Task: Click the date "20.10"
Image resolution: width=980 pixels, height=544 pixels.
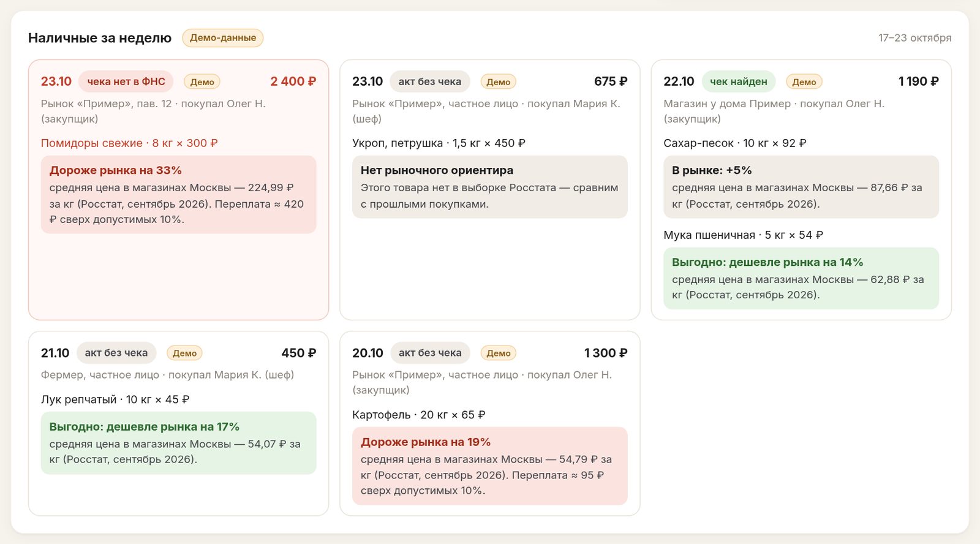Action: click(x=367, y=353)
